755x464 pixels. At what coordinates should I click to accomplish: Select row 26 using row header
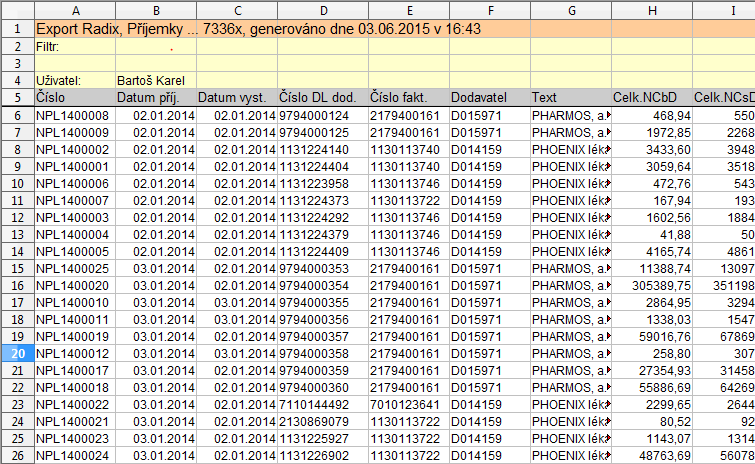click(x=16, y=455)
